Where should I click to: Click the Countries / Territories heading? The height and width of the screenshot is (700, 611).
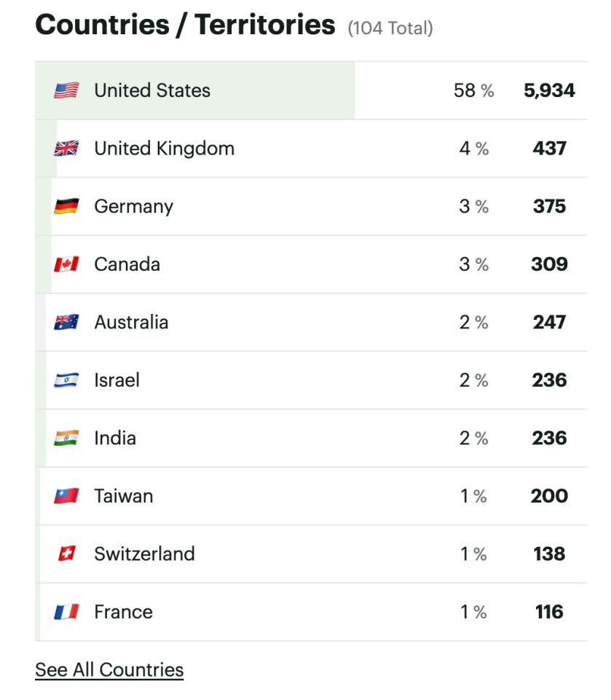[185, 25]
